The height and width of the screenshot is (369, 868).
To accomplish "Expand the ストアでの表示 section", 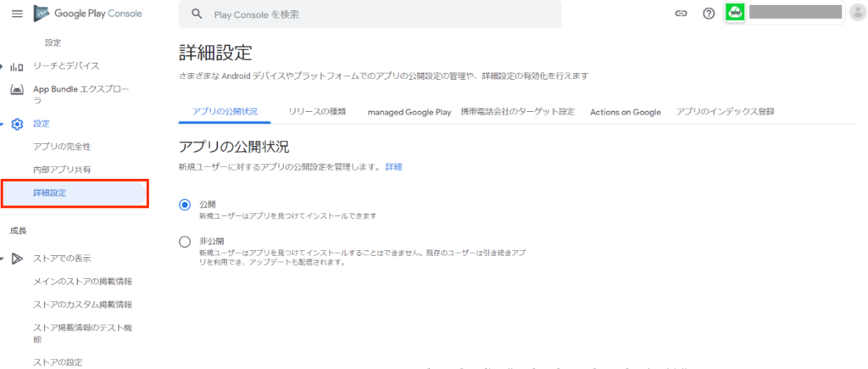I will click(x=3, y=259).
